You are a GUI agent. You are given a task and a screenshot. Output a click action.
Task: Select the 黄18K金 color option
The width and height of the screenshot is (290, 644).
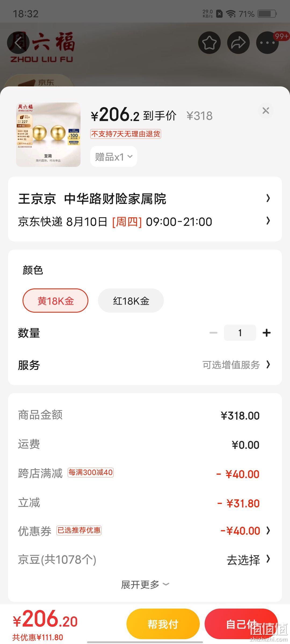click(55, 301)
